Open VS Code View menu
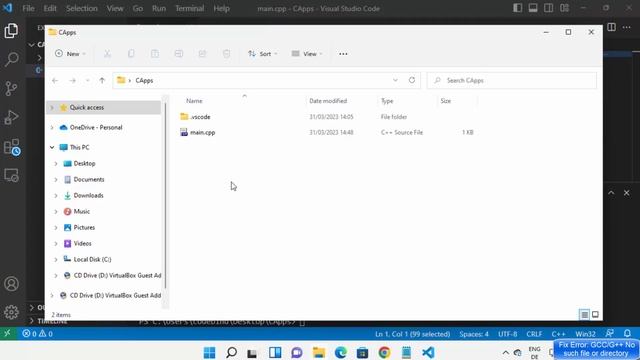 pyautogui.click(x=115, y=8)
